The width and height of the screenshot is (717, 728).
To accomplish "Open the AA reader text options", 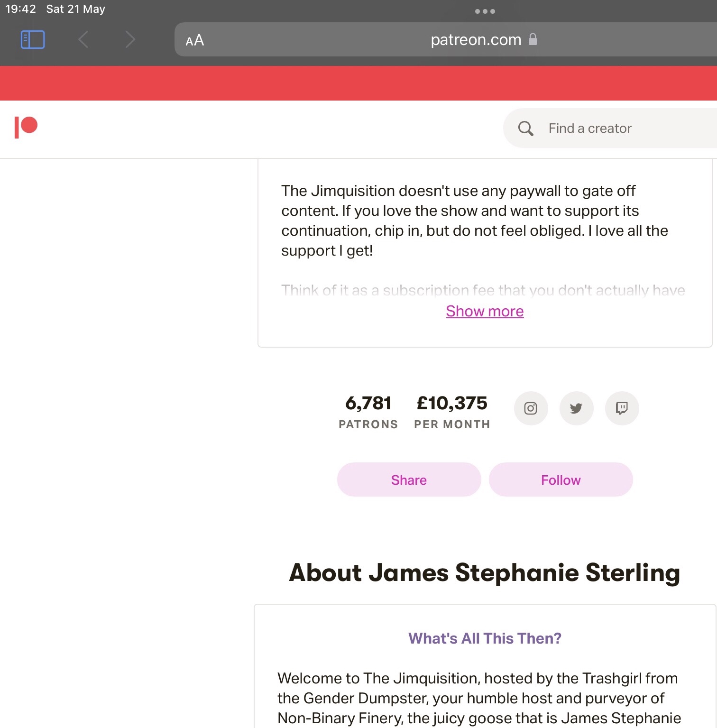I will point(195,40).
